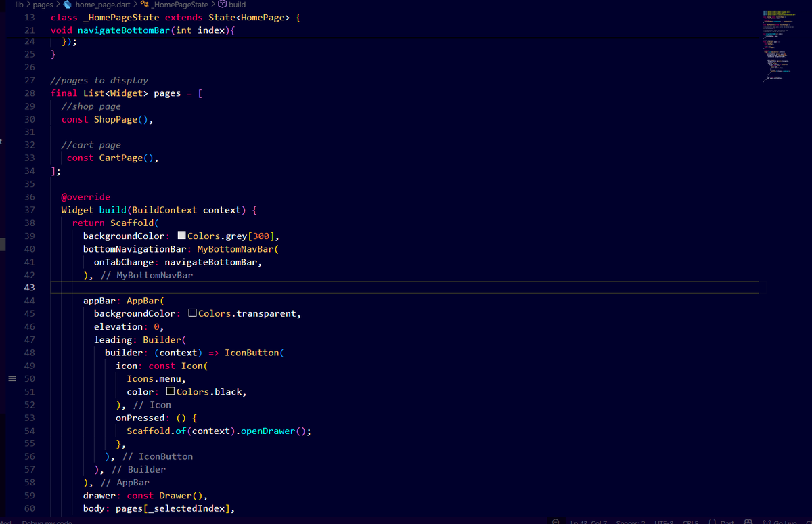Click the 'Spaces: 2' indentation status item
This screenshot has width=812, height=524.
click(631, 521)
